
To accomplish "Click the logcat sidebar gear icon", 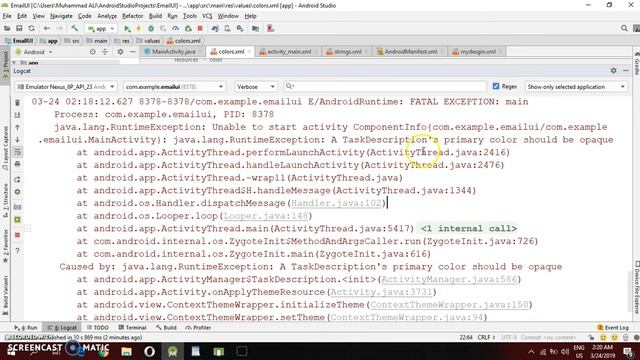I will (x=18, y=192).
